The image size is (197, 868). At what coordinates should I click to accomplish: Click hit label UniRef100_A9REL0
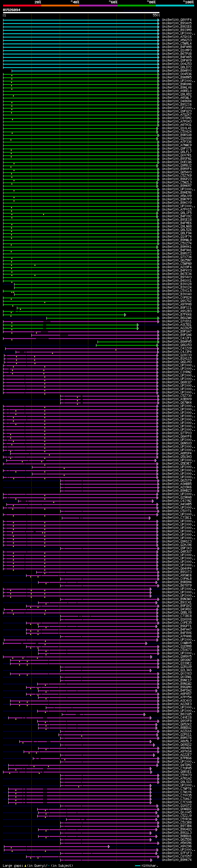[x=177, y=91]
